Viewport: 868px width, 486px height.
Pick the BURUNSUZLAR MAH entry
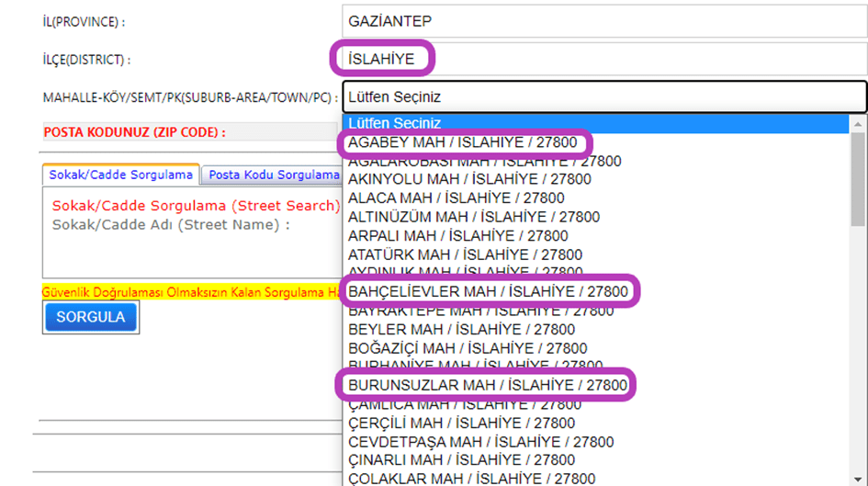click(x=487, y=385)
